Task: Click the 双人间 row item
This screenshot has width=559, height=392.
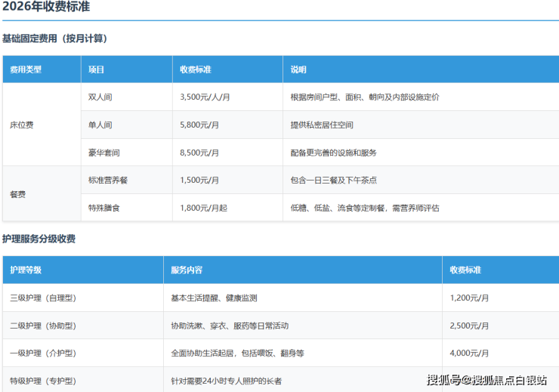Action: click(x=100, y=97)
